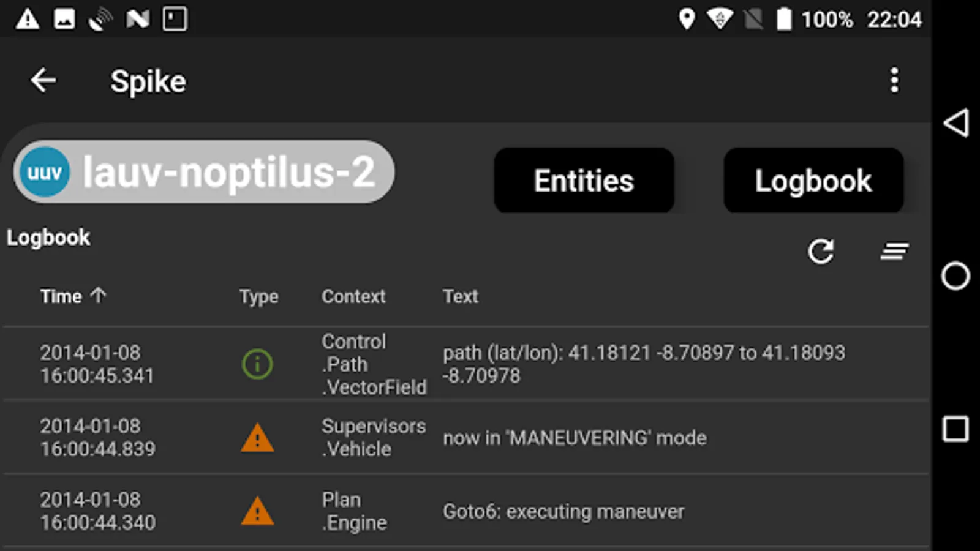Sort by the Text column header
980x551 pixels.
click(461, 296)
